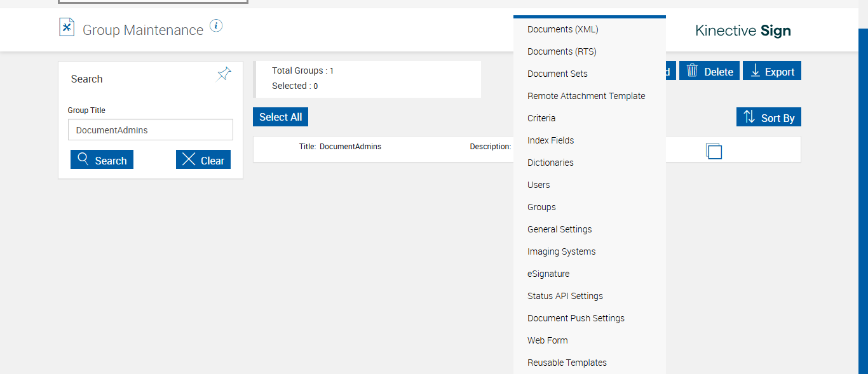Run the group Search button

pyautogui.click(x=102, y=160)
